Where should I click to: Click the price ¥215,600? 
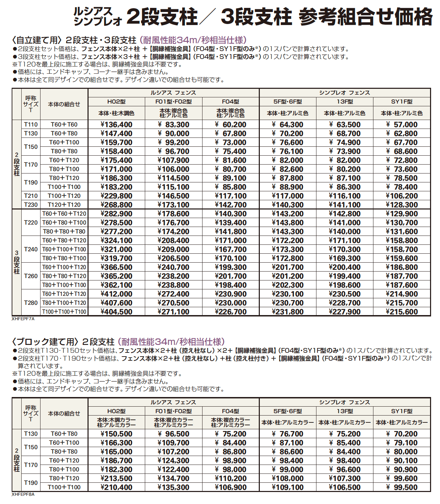tap(402, 312)
